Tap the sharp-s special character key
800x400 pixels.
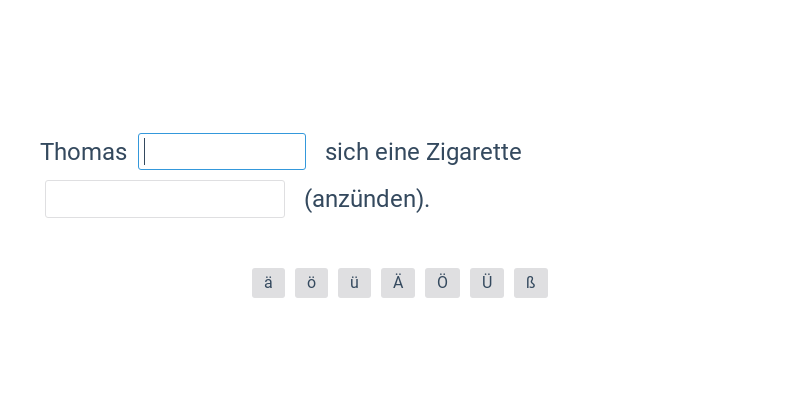[x=531, y=283]
